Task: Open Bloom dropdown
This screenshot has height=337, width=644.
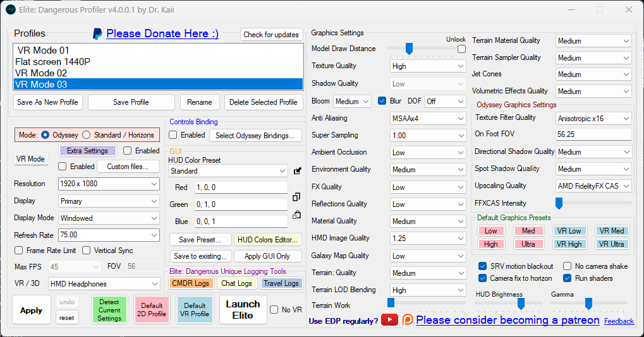Action: tap(352, 101)
